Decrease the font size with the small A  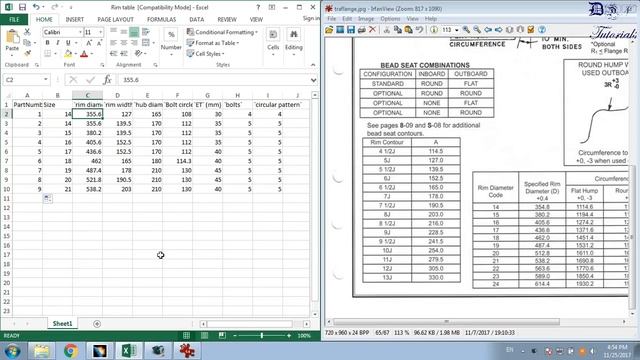tap(99, 43)
